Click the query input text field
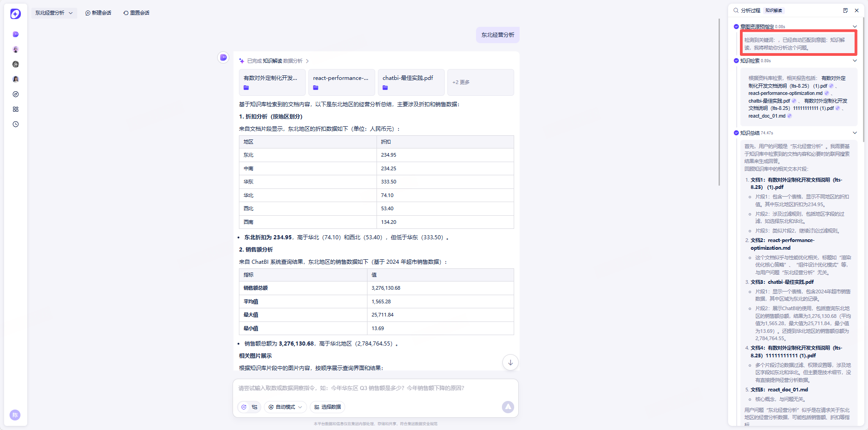Viewport: 868px width, 430px height. (375, 388)
